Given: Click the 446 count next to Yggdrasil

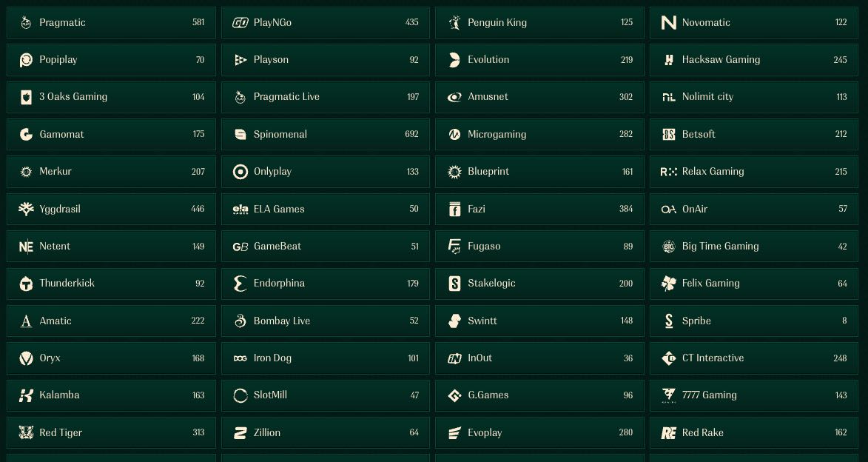Looking at the screenshot, I should [x=198, y=209].
